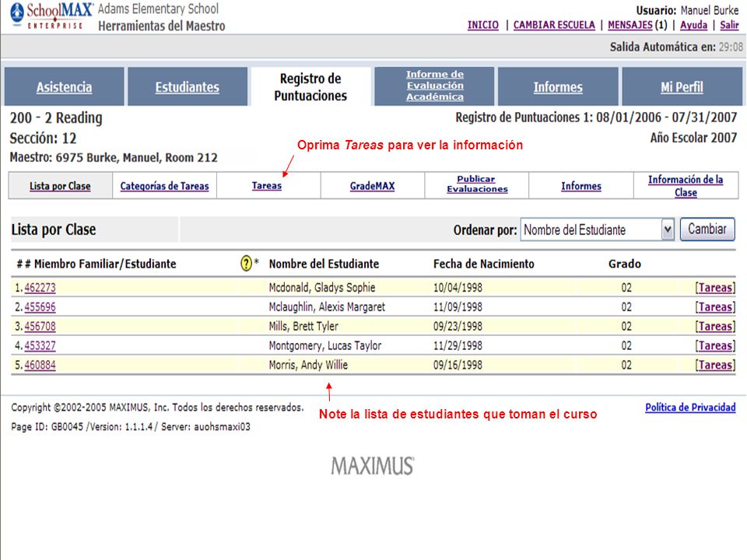Open student ID 456708 link
Image resolution: width=747 pixels, height=560 pixels.
[x=40, y=326]
